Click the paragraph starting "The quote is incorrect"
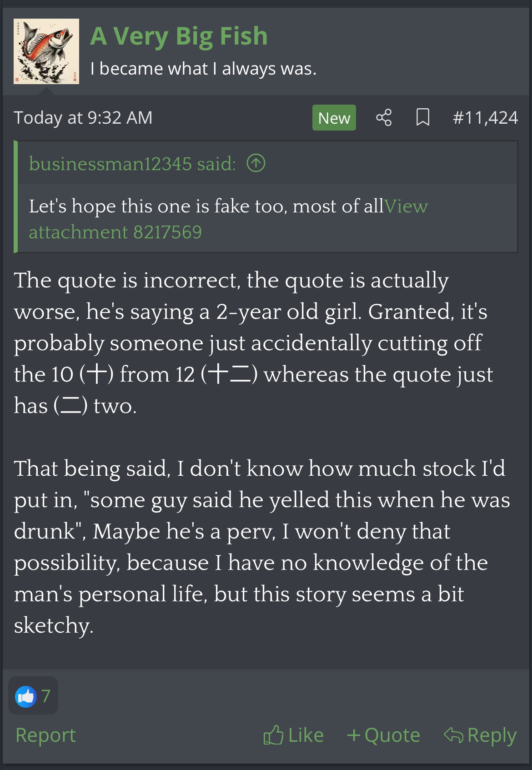This screenshot has width=532, height=770. (252, 343)
